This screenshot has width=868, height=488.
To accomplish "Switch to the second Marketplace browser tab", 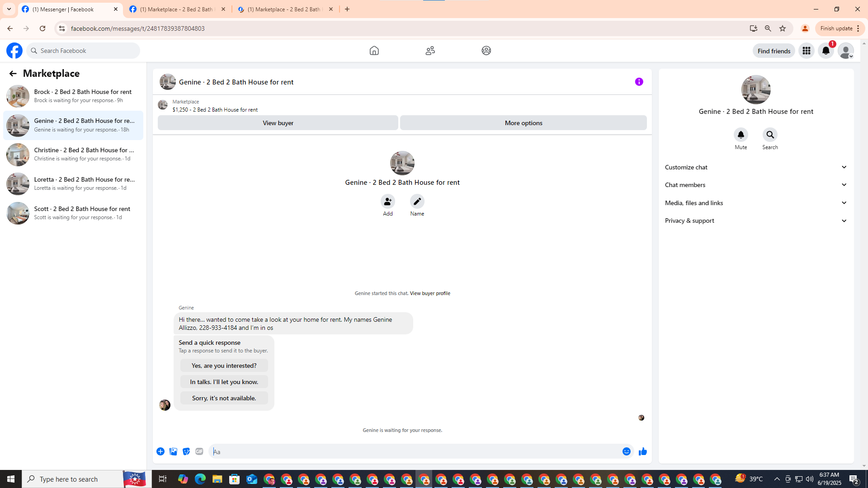I will [177, 9].
